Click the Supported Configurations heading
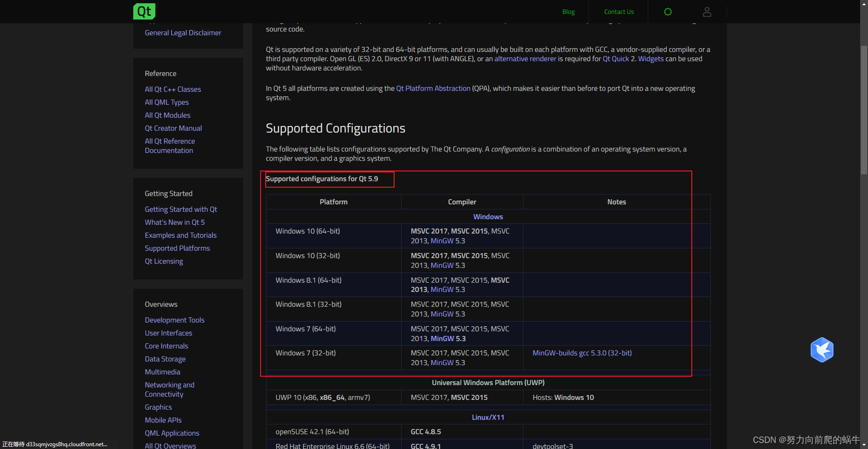868x449 pixels. tap(335, 128)
